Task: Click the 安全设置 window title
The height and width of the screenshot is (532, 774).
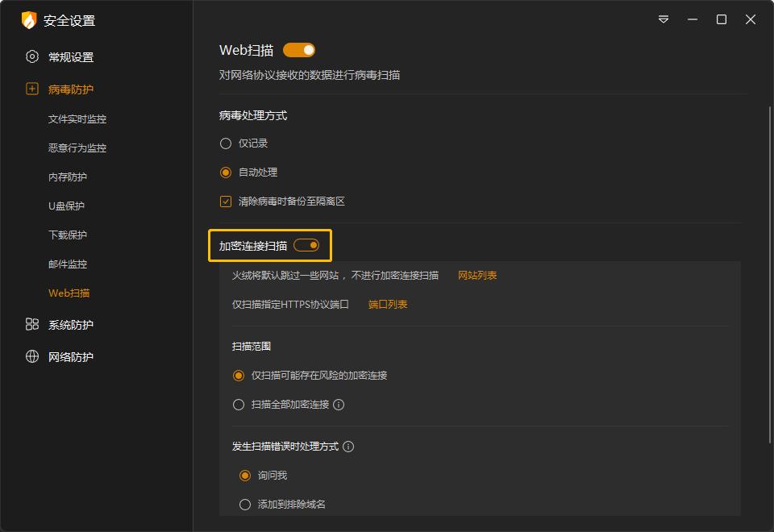Action: 69,21
